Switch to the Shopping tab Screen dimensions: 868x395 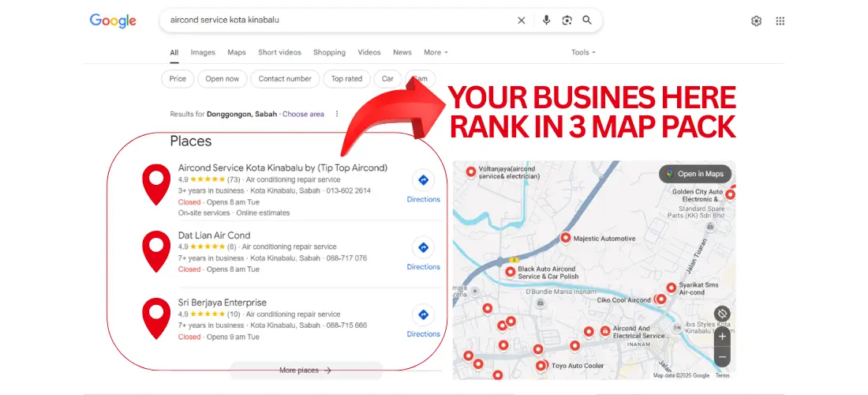(x=329, y=52)
